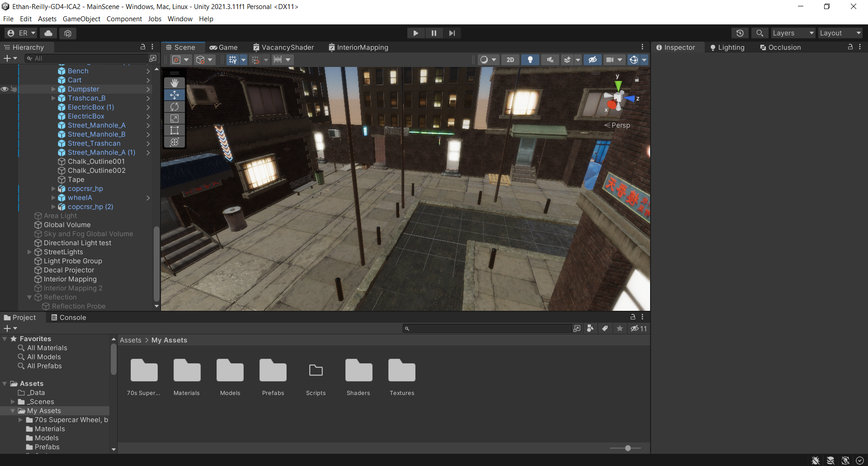Click the Play button
This screenshot has height=466, width=868.
pos(415,33)
